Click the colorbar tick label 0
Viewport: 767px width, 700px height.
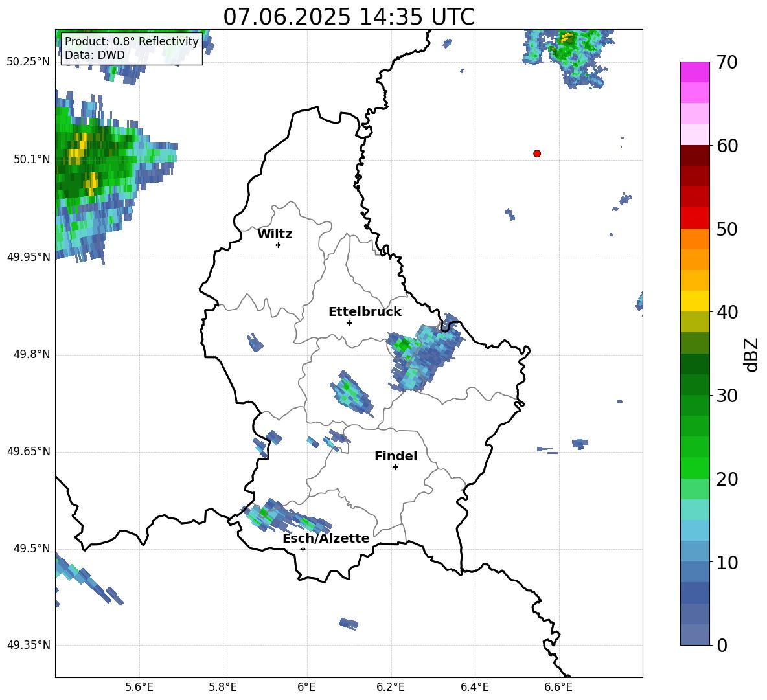point(722,645)
